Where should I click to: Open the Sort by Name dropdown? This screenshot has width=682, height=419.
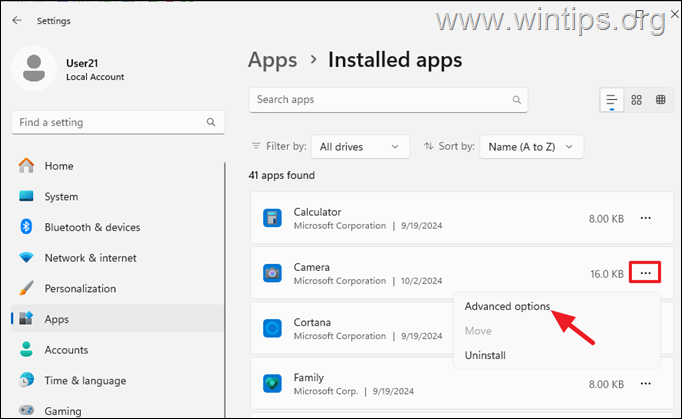pyautogui.click(x=531, y=147)
